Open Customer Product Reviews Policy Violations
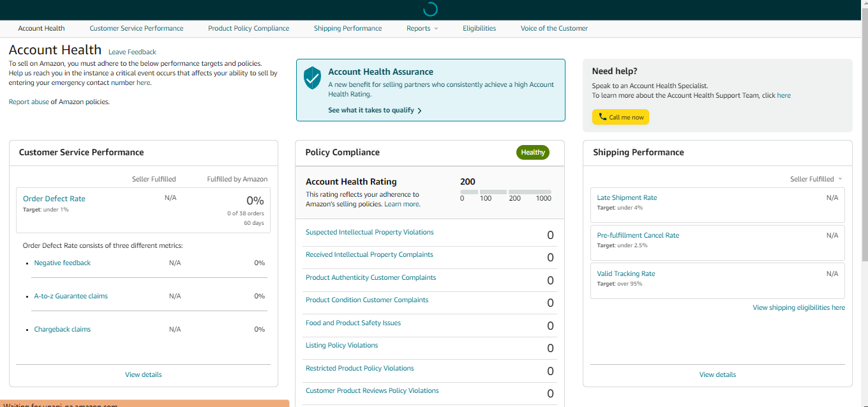Viewport: 868px width, 407px height. (372, 390)
